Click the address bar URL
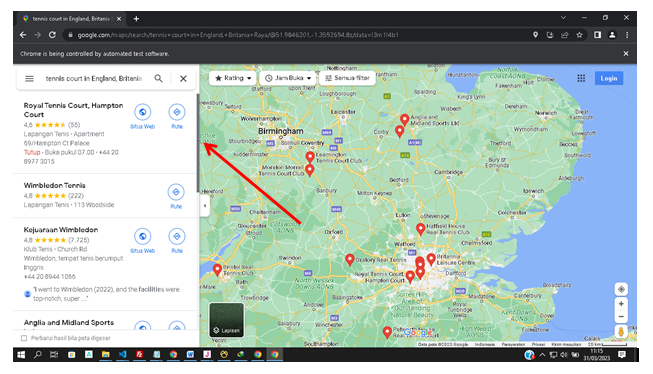Viewport: 653px width, 374px height. (238, 35)
